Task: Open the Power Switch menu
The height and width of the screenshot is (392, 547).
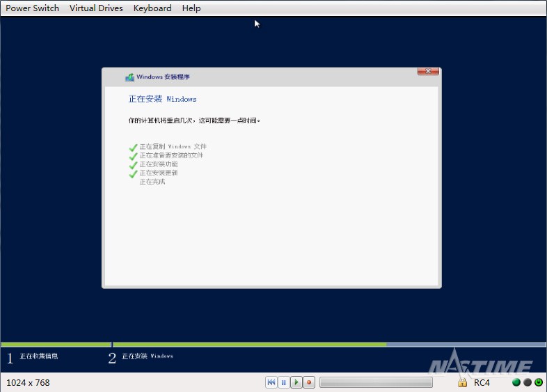Action: tap(32, 8)
